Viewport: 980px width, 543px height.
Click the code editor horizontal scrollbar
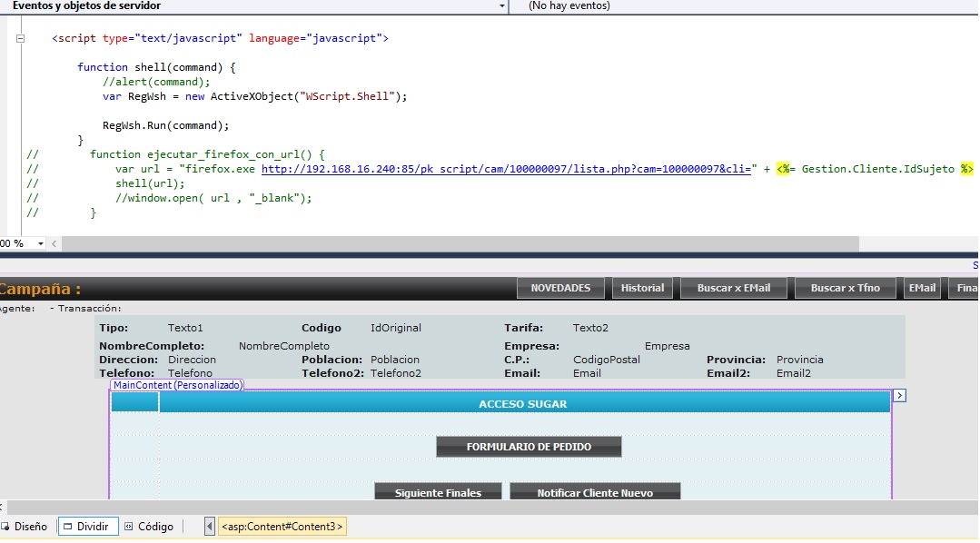460,243
